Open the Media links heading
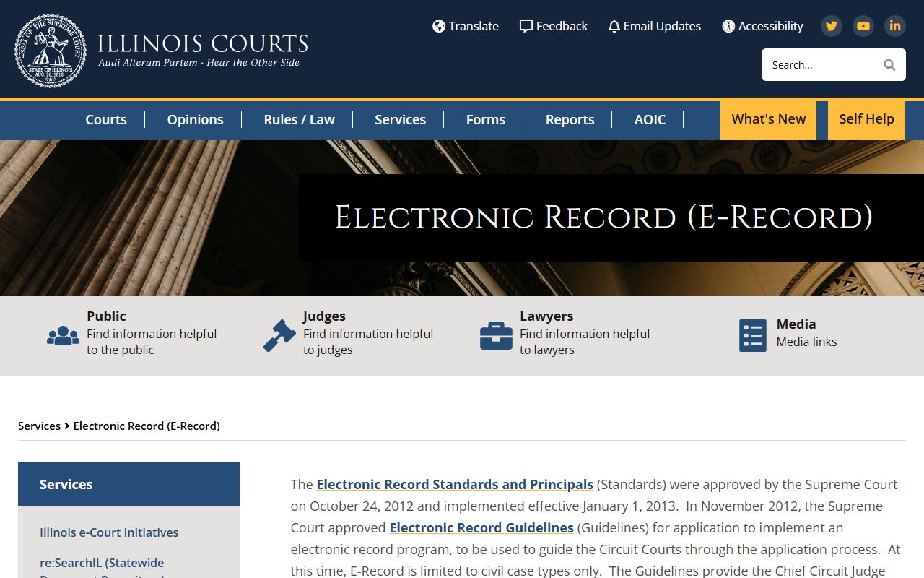The width and height of the screenshot is (924, 578). [x=796, y=324]
